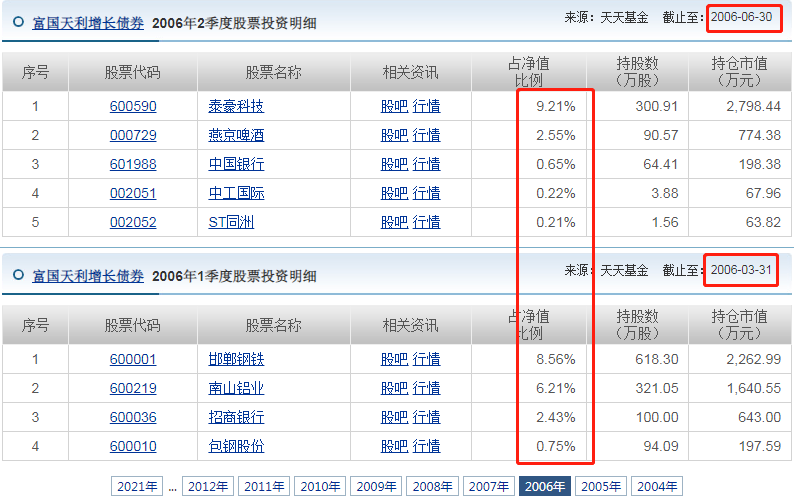The width and height of the screenshot is (794, 501).
Task: Open stock code 000729 link
Action: pyautogui.click(x=133, y=135)
